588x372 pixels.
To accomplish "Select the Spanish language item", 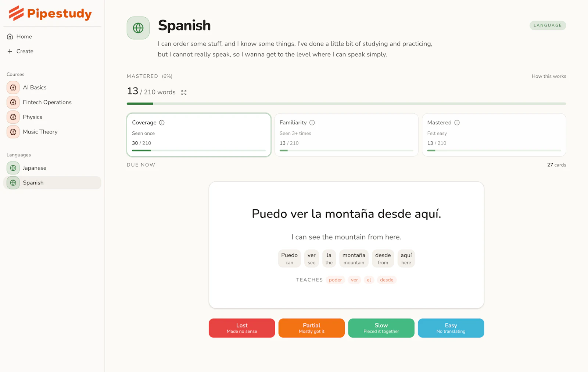I will (x=52, y=183).
